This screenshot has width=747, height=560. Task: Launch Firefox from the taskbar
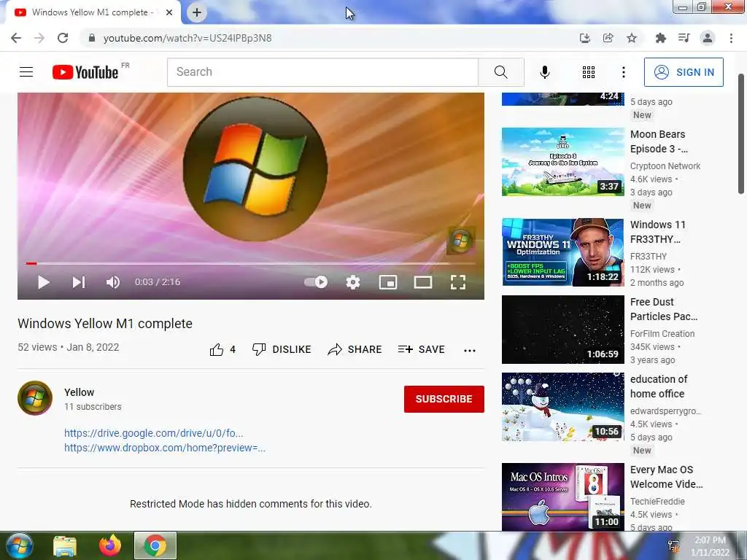[110, 545]
